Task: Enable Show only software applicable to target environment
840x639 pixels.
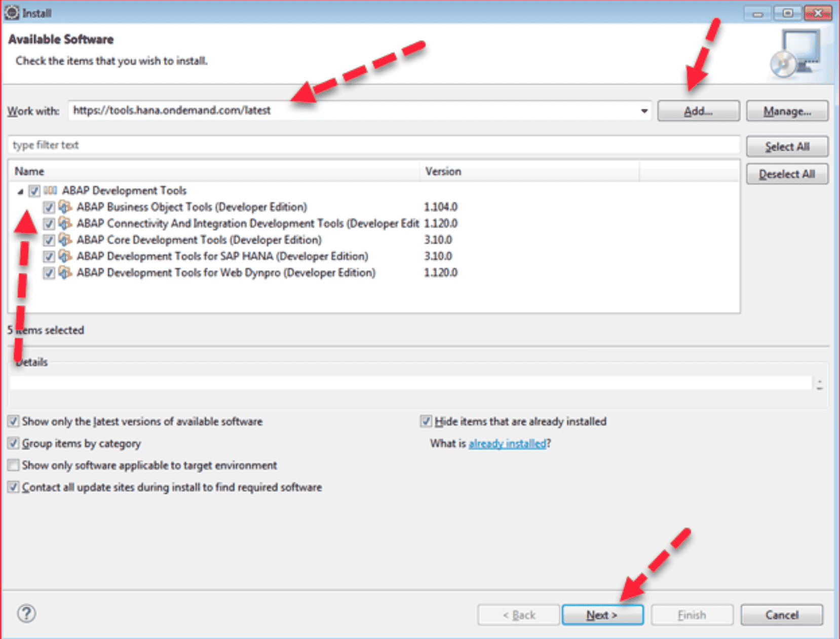Action: click(13, 465)
